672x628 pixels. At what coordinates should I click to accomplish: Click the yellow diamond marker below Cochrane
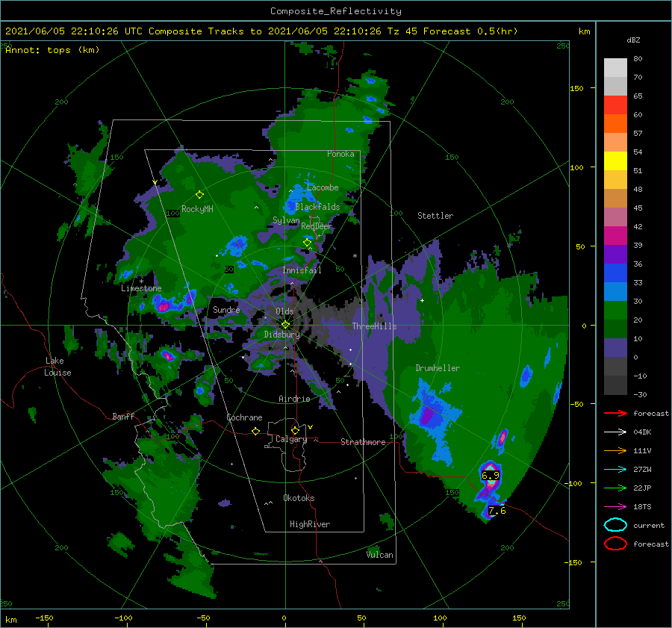pyautogui.click(x=255, y=431)
